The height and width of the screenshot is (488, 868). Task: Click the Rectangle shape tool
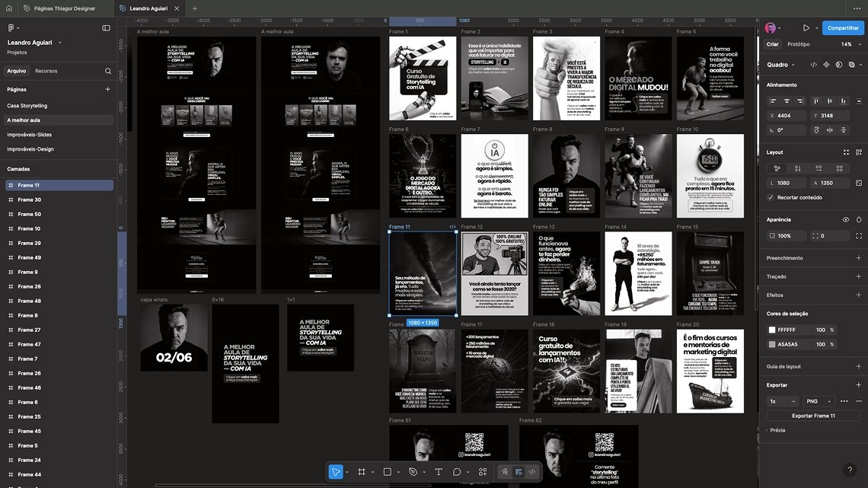(387, 472)
